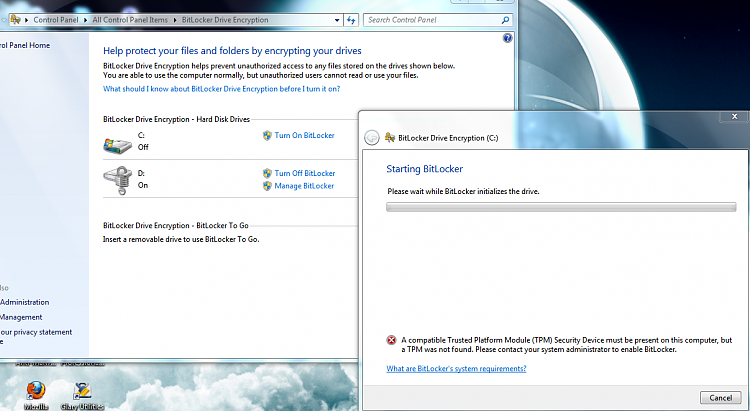Click the C: drive label text
This screenshot has height=411, width=750.
click(141, 135)
